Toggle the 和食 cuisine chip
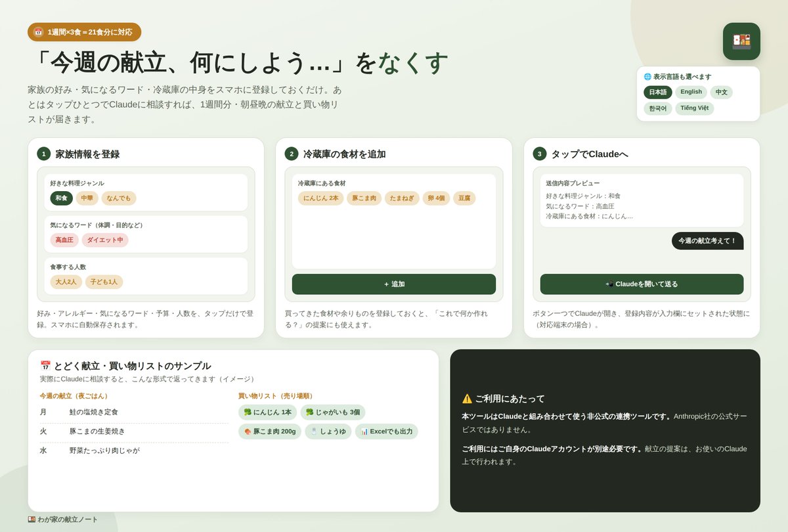The width and height of the screenshot is (788, 532). pyautogui.click(x=61, y=198)
